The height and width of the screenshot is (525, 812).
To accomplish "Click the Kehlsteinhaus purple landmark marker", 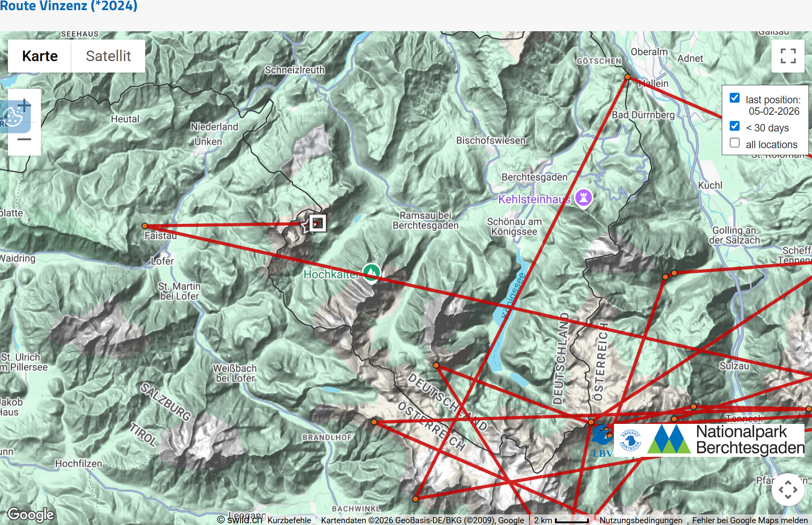I will coord(584,198).
